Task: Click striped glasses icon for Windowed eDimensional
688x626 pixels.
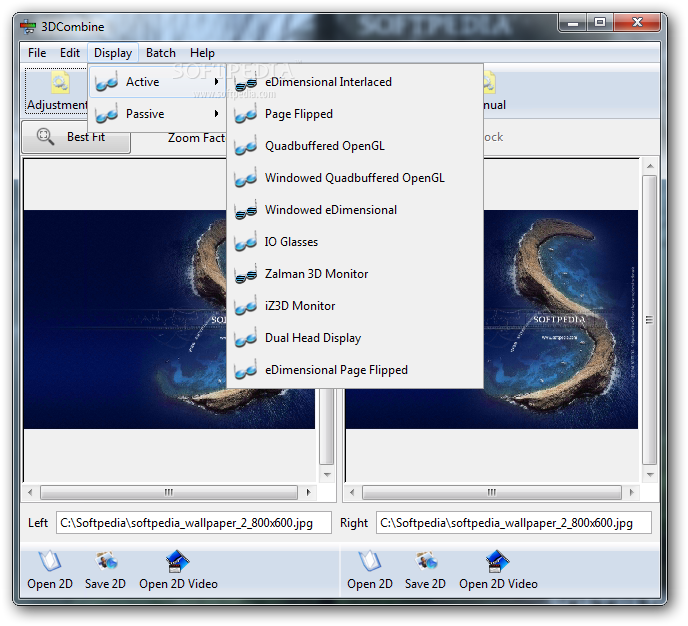Action: tap(246, 210)
